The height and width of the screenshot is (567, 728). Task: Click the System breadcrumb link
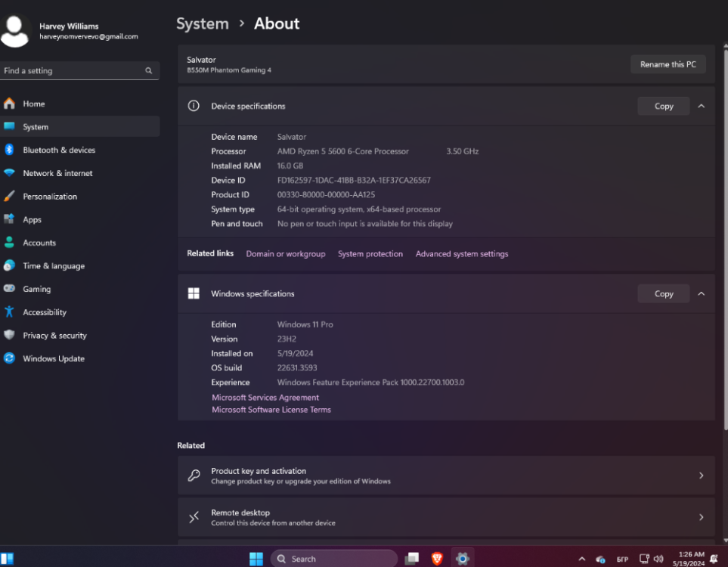click(x=203, y=23)
